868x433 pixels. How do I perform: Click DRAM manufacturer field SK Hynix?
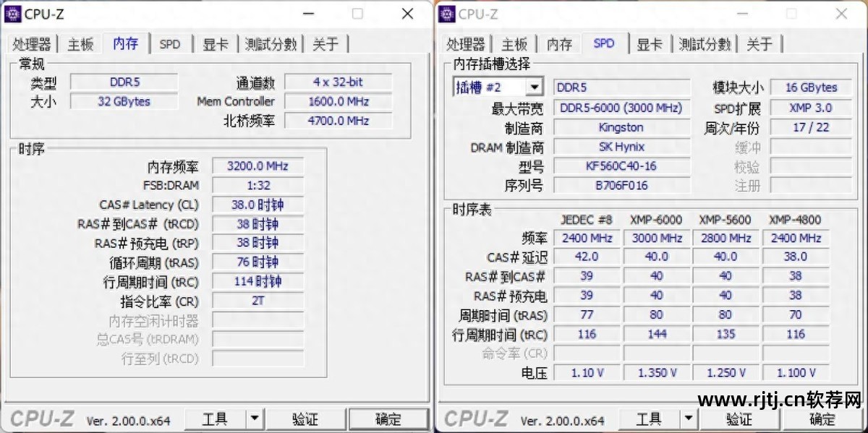[x=622, y=147]
